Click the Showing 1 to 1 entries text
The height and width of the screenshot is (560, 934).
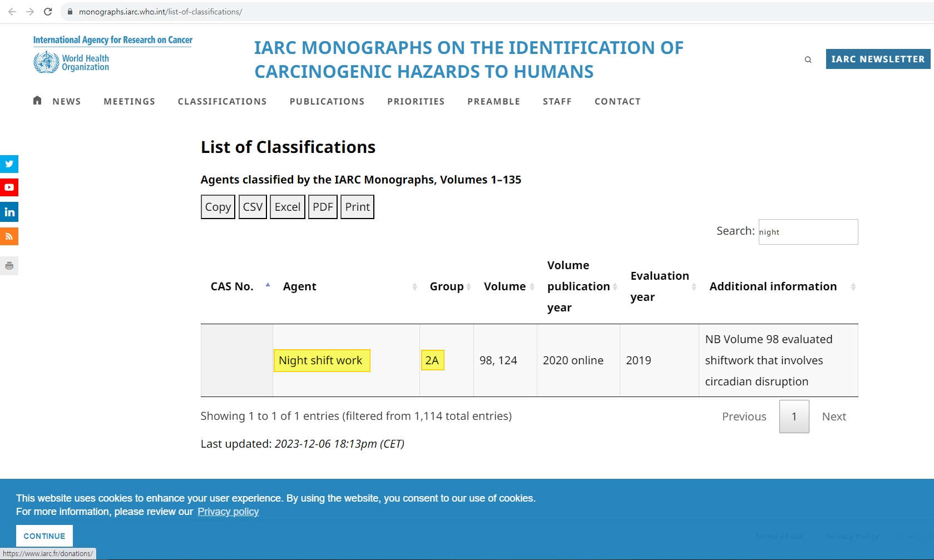[x=356, y=416]
